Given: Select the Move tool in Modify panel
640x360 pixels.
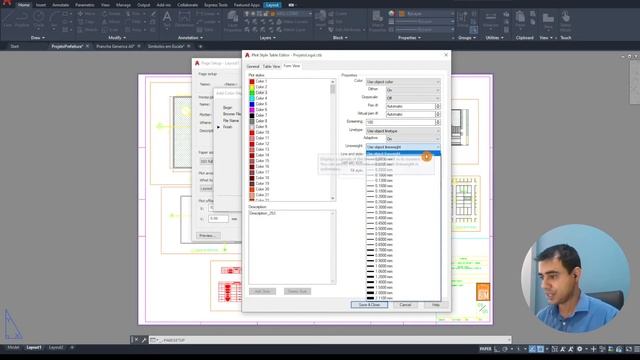Looking at the screenshot, I should click(x=86, y=13).
